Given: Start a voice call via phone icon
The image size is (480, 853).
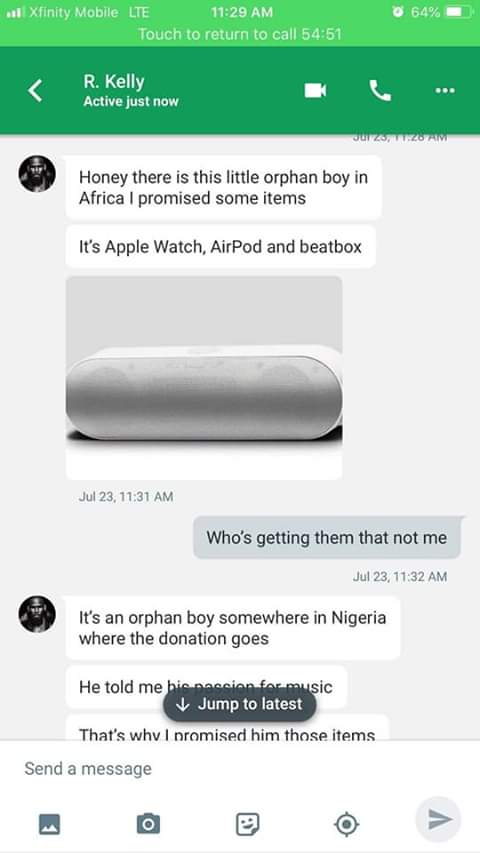Looking at the screenshot, I should 380,90.
